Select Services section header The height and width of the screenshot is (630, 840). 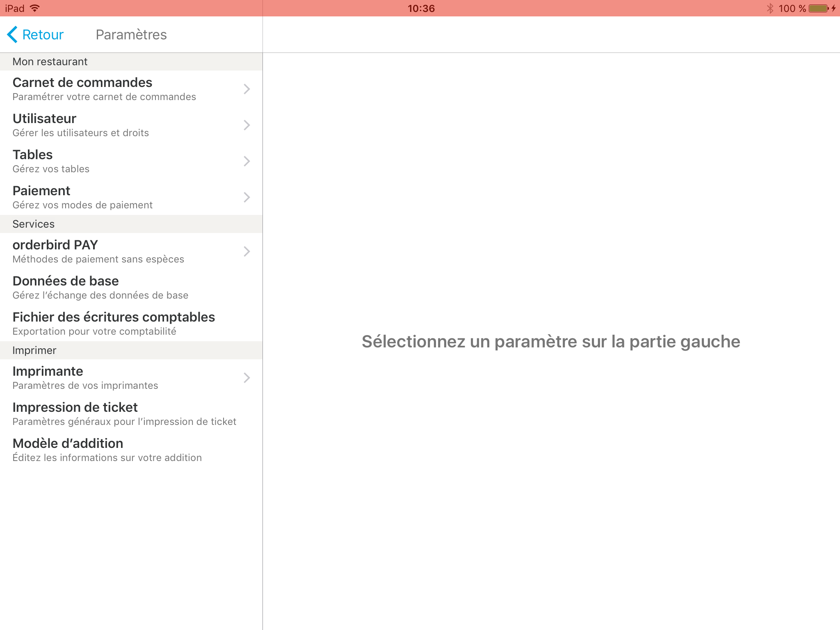pos(130,224)
